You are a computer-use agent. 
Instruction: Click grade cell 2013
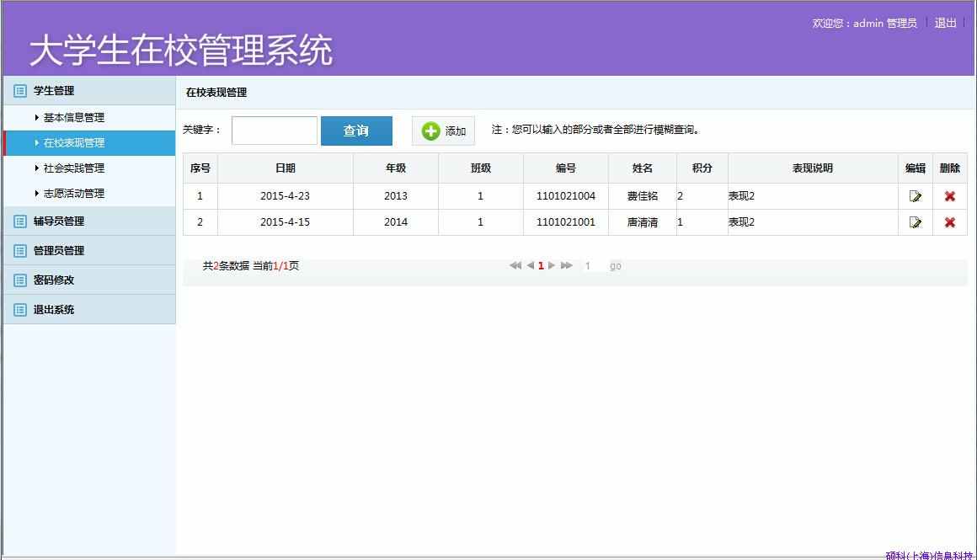[396, 196]
